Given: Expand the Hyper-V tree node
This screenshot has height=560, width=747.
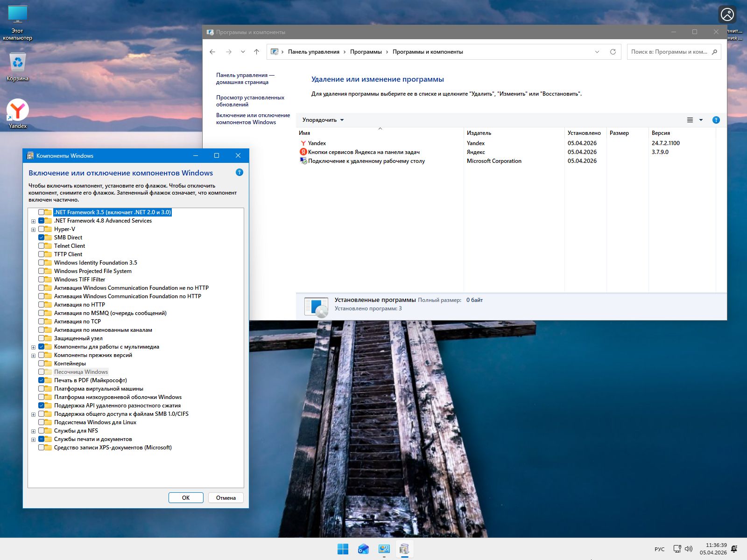Looking at the screenshot, I should (x=33, y=230).
